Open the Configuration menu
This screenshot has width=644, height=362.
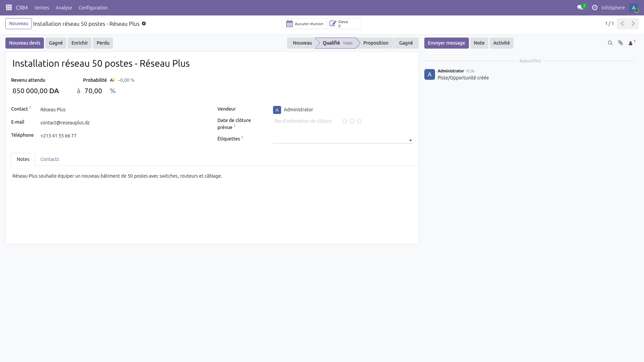coord(93,7)
